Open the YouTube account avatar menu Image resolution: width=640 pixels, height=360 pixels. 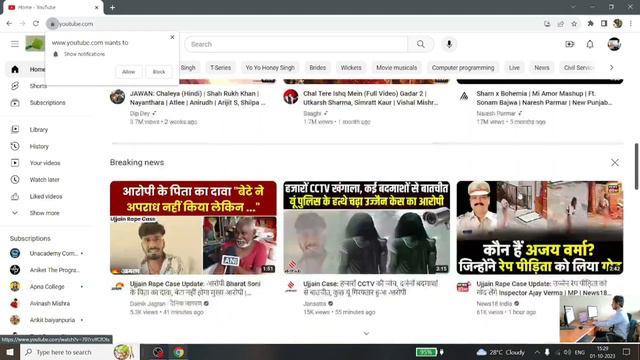tap(614, 44)
